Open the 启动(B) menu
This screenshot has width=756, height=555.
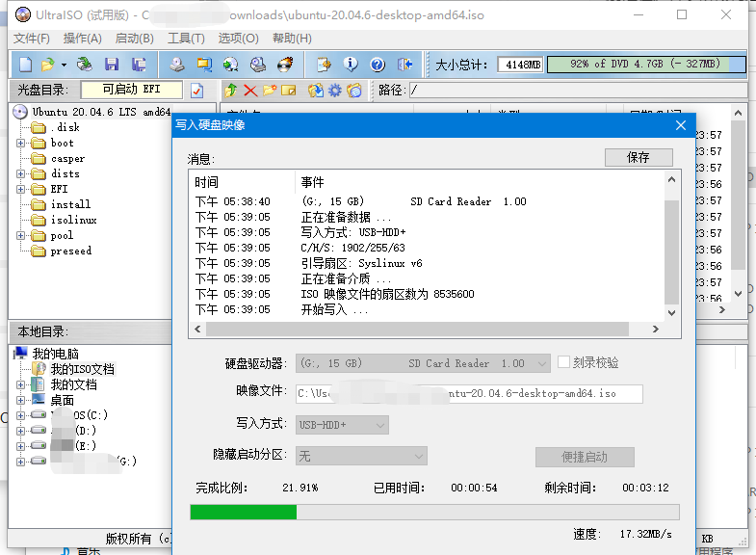135,39
